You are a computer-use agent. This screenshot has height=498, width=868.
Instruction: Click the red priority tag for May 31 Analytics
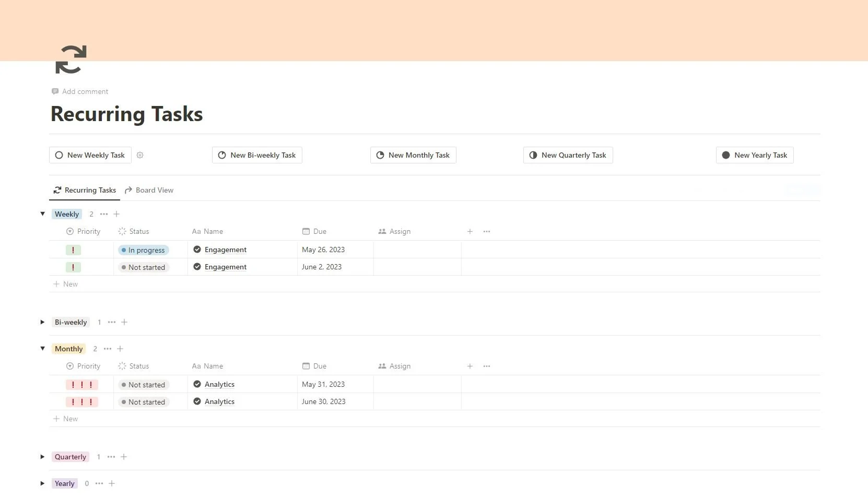82,385
